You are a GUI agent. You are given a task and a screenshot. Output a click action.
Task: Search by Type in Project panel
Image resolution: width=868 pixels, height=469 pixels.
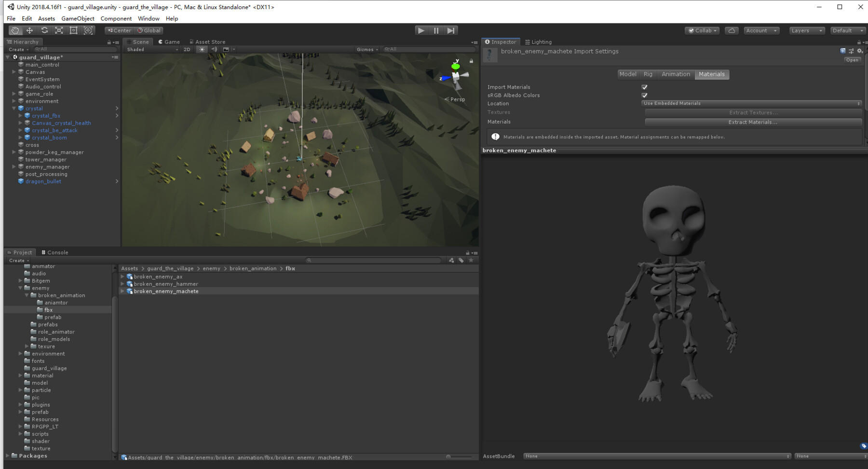coord(451,260)
